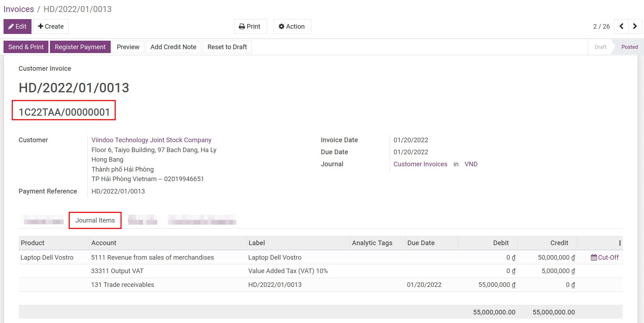Open the optional columns three-dot selector
This screenshot has height=323, width=644.
click(x=620, y=243)
